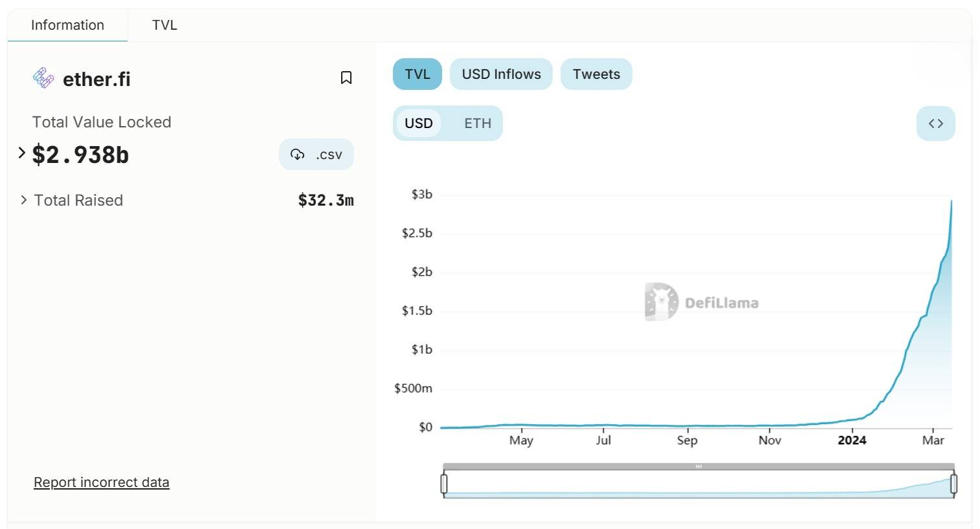
Task: Switch chart denomination to ETH
Action: 477,124
